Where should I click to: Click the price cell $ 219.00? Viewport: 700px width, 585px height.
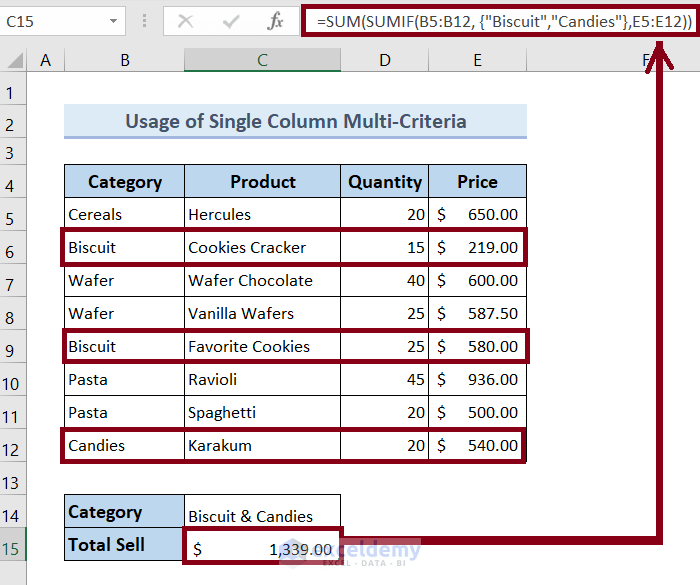tap(478, 247)
